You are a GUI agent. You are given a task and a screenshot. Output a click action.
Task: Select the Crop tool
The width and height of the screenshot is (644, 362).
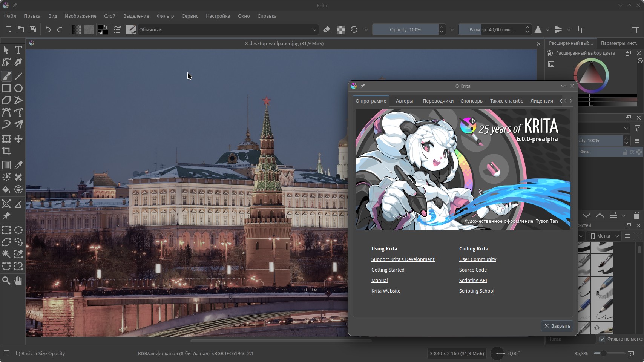[6, 151]
